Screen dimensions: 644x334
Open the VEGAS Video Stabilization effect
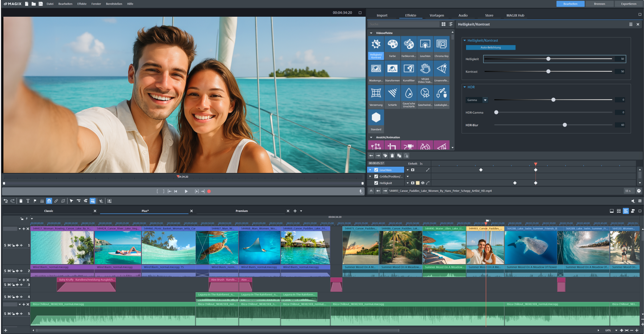(x=425, y=71)
